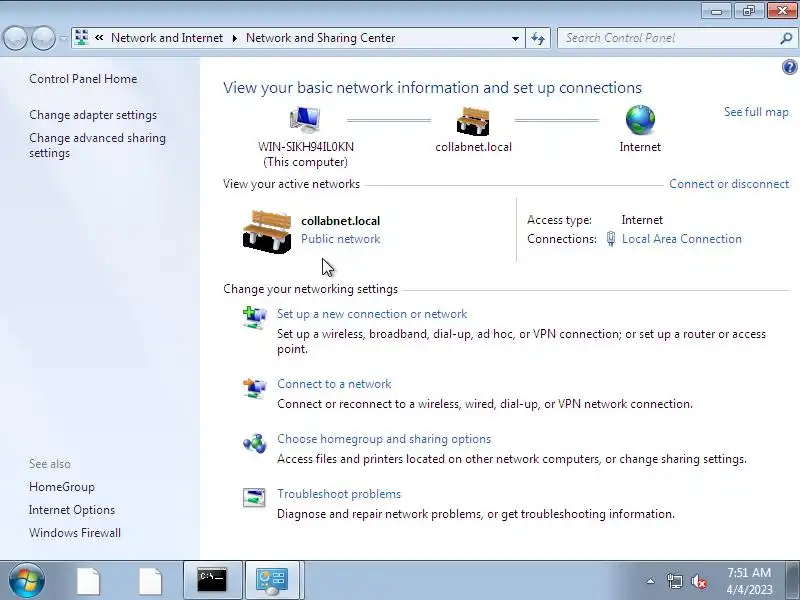Screen dimensions: 800x600
Task: Open Troubleshoot problems link
Action: [x=339, y=494]
